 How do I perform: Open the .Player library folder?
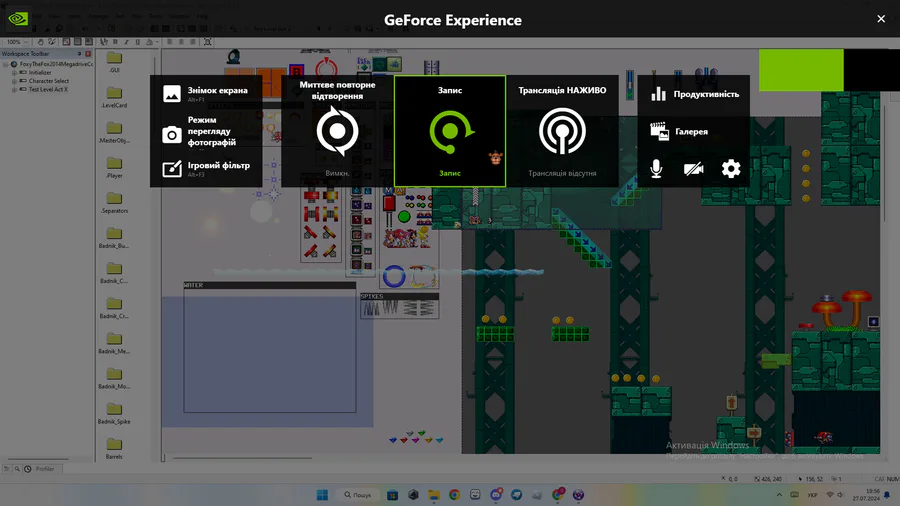(x=114, y=168)
